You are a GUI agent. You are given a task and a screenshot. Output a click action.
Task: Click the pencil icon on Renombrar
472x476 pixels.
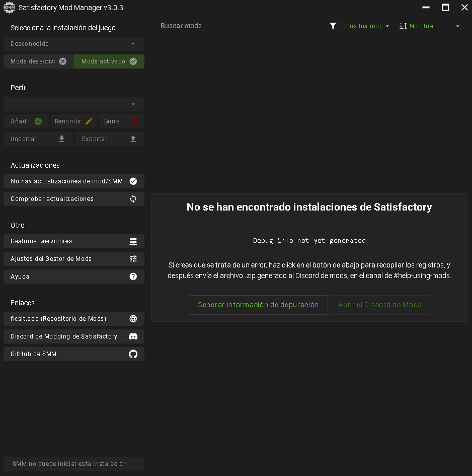click(x=89, y=121)
